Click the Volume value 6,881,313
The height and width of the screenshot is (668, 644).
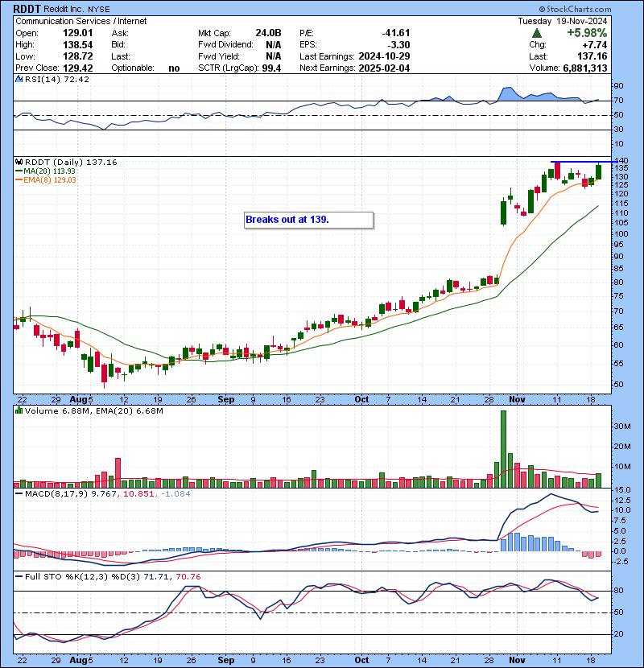[584, 68]
